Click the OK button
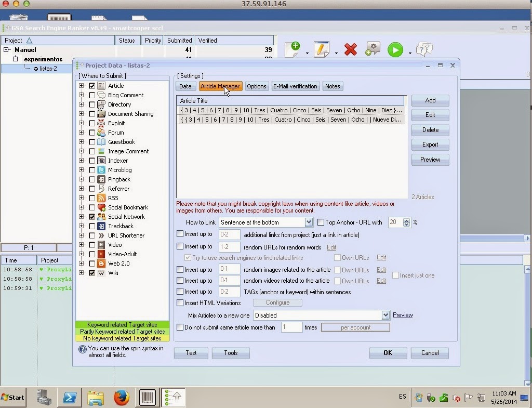 [x=388, y=353]
